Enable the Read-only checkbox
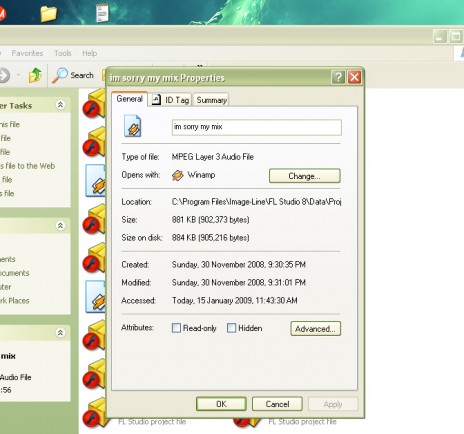The width and height of the screenshot is (464, 434). point(176,328)
